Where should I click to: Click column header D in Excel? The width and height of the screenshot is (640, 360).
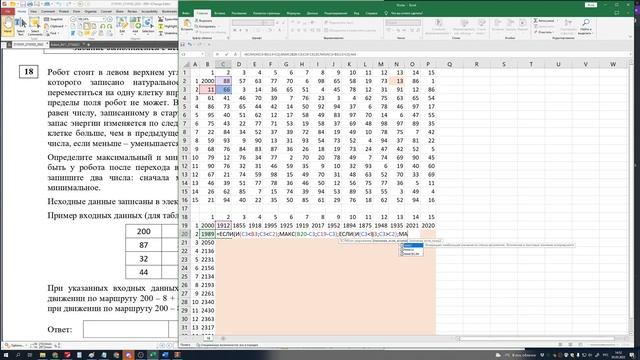(x=239, y=64)
